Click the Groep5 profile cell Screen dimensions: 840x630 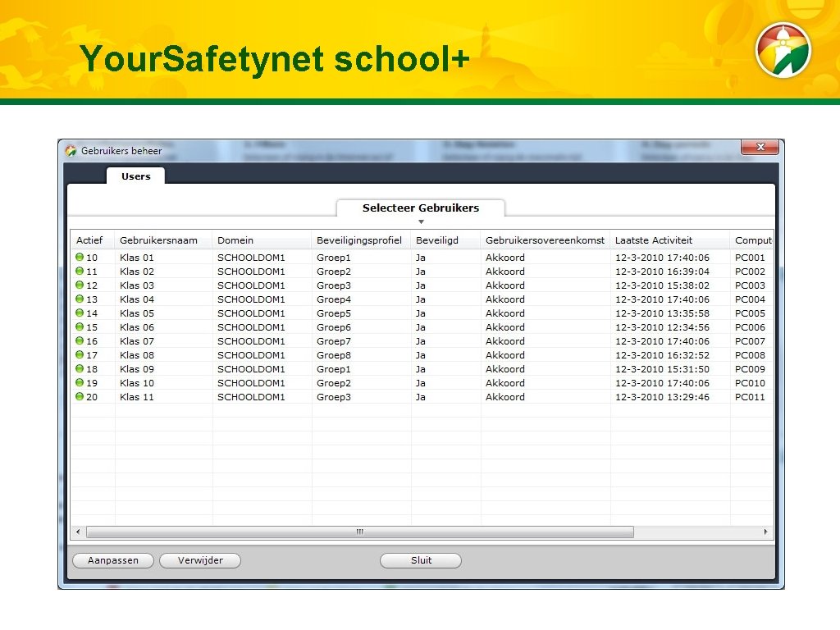click(x=334, y=313)
